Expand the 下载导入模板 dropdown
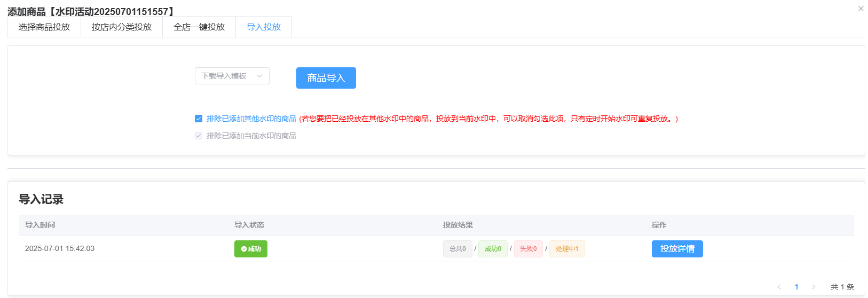The image size is (868, 298). (x=232, y=76)
